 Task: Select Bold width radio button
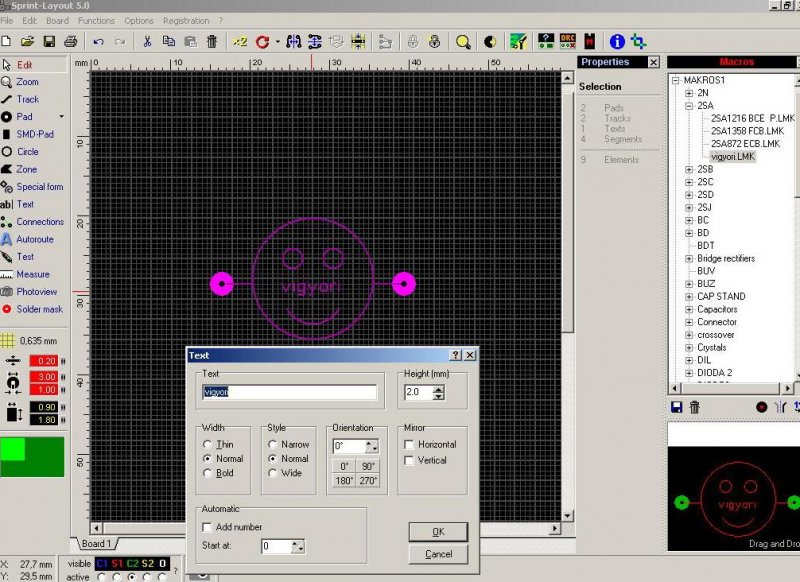207,473
